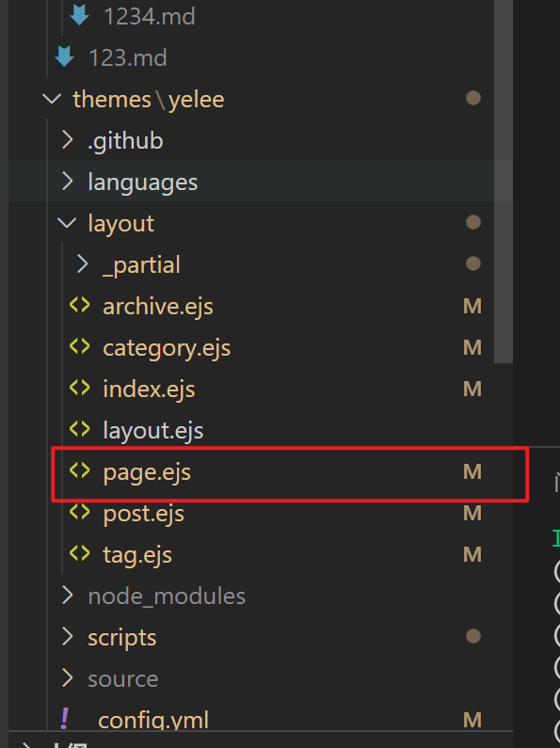Click the modified M badge on index.ejs
Image resolution: width=560 pixels, height=748 pixels.
click(x=472, y=389)
